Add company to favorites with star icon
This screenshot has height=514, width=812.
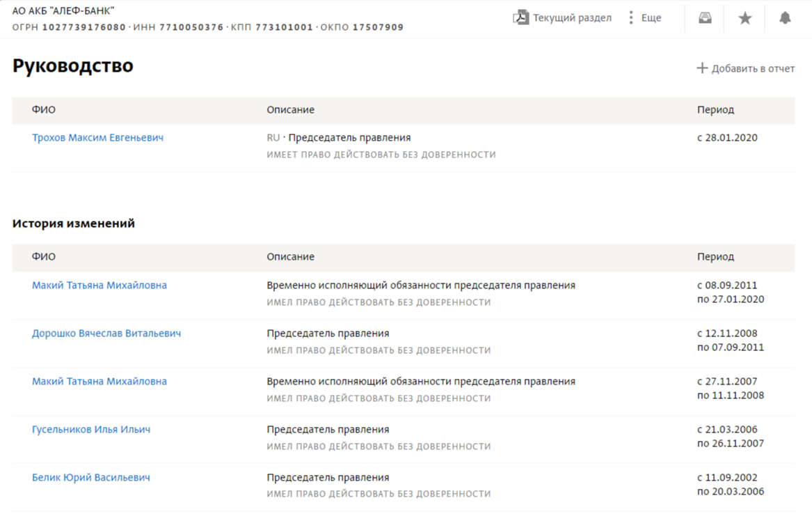(x=745, y=19)
